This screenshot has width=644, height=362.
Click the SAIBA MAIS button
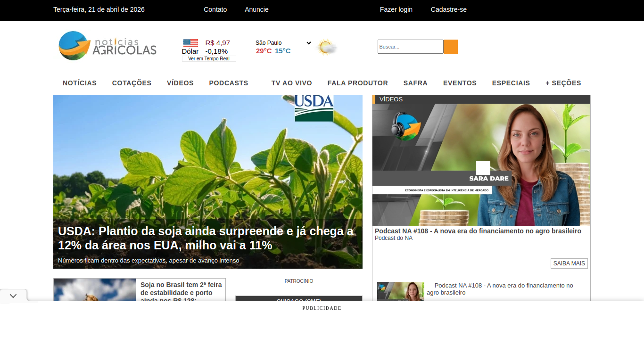[569, 263]
